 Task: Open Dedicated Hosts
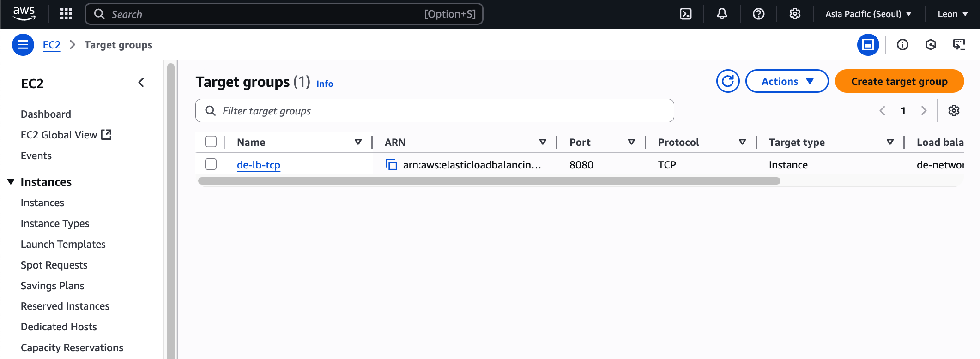pos(59,327)
